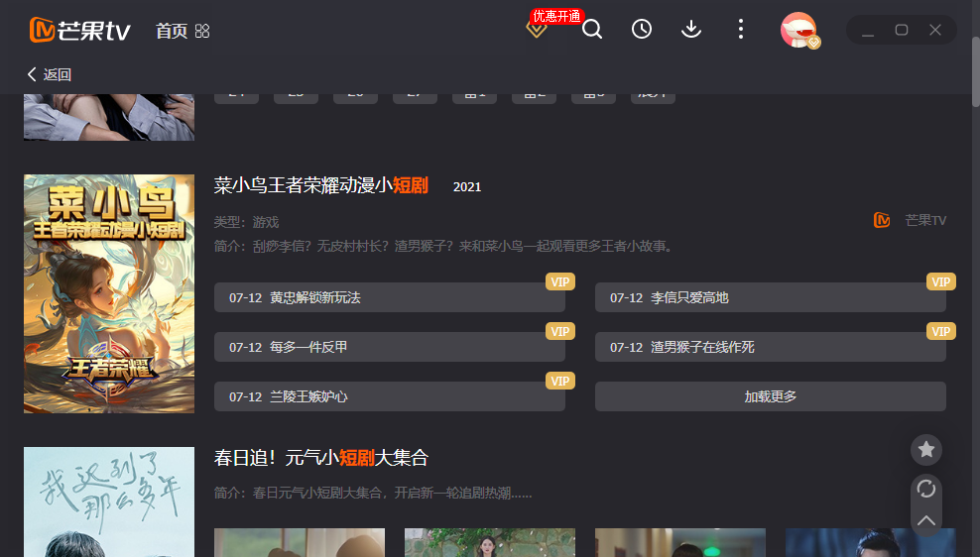This screenshot has width=980, height=557.
Task: Open the 首页 home tab
Action: point(172,31)
